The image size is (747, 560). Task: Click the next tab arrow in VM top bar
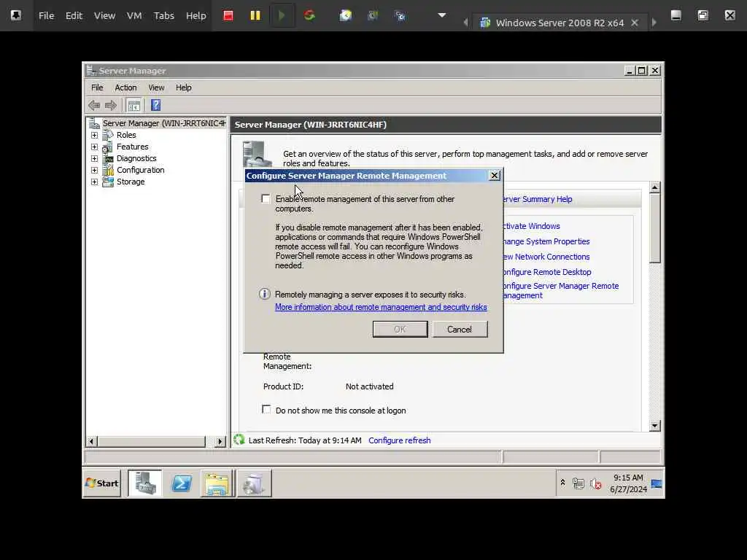pos(654,23)
